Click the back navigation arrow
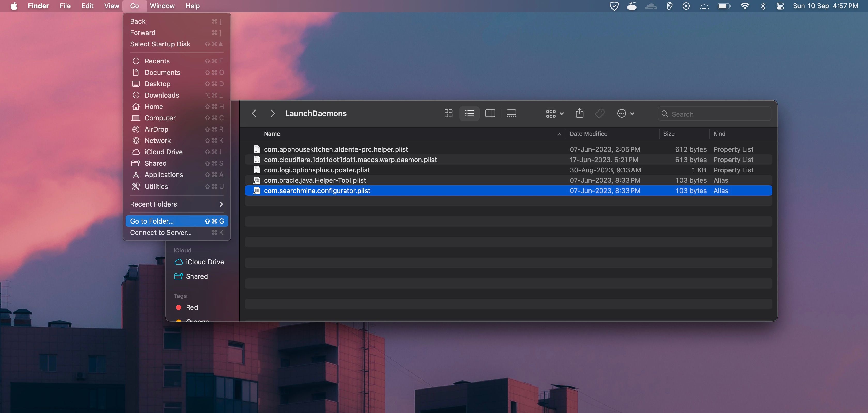This screenshot has height=413, width=868. pos(254,113)
